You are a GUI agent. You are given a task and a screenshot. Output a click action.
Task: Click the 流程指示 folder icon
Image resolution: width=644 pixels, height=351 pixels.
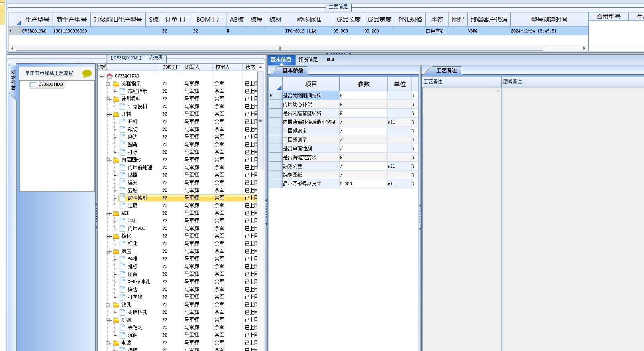[x=116, y=83]
